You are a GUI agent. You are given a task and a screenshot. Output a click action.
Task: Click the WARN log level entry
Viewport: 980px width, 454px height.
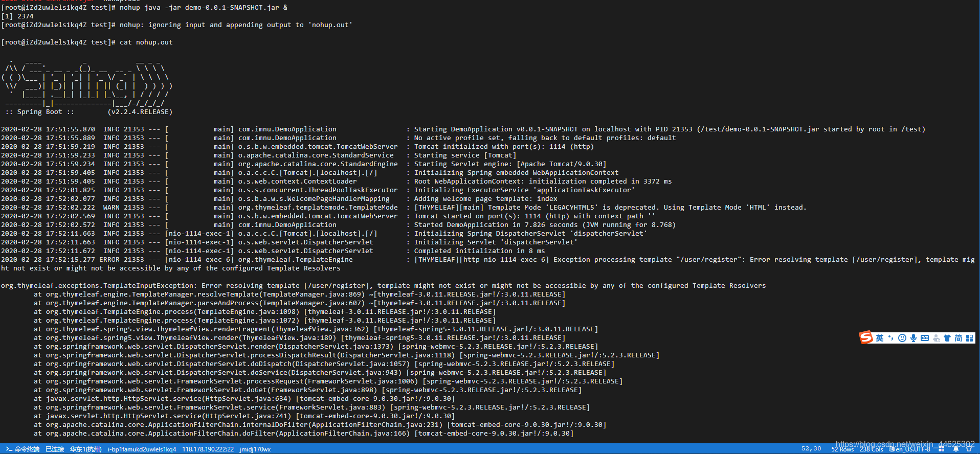112,208
